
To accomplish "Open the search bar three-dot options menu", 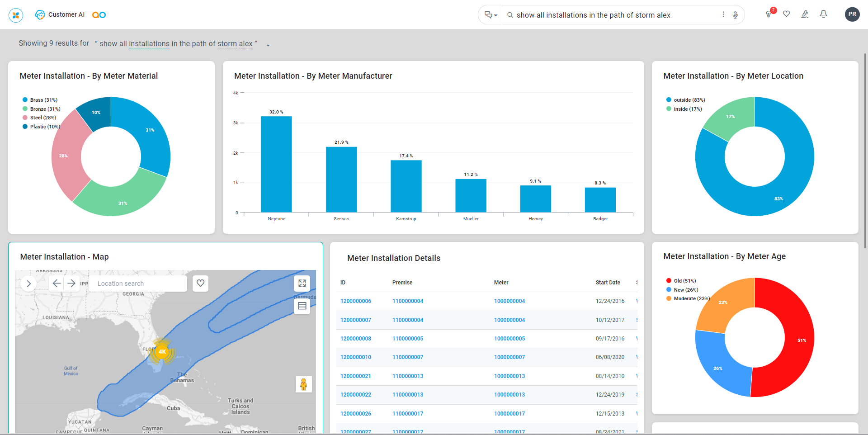I will [x=723, y=14].
